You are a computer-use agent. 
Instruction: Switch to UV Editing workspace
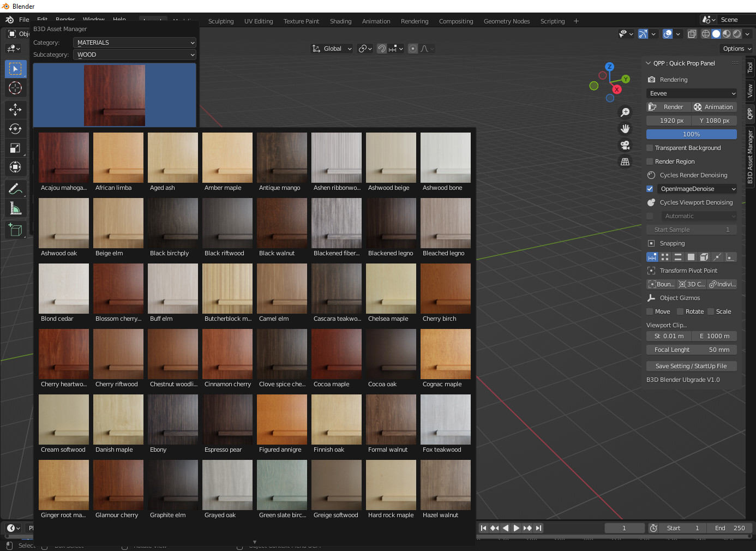(x=259, y=21)
